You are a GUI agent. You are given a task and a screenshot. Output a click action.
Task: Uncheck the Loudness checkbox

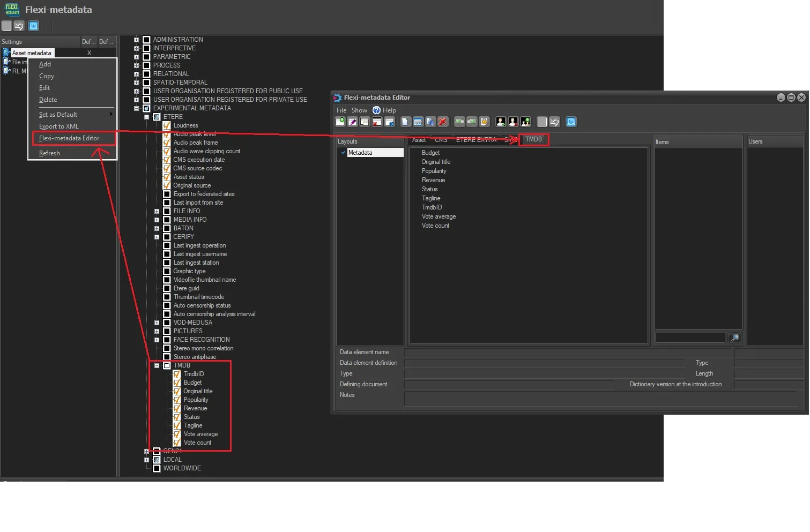click(167, 125)
